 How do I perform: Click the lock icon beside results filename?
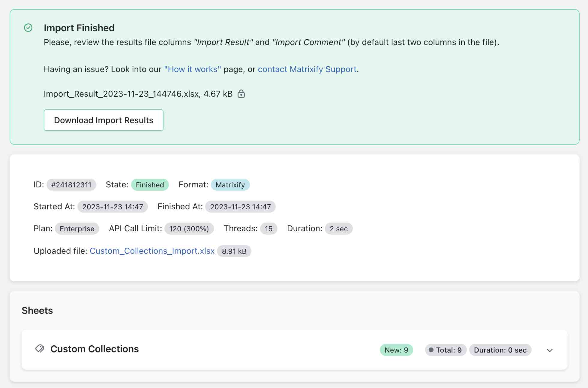241,94
